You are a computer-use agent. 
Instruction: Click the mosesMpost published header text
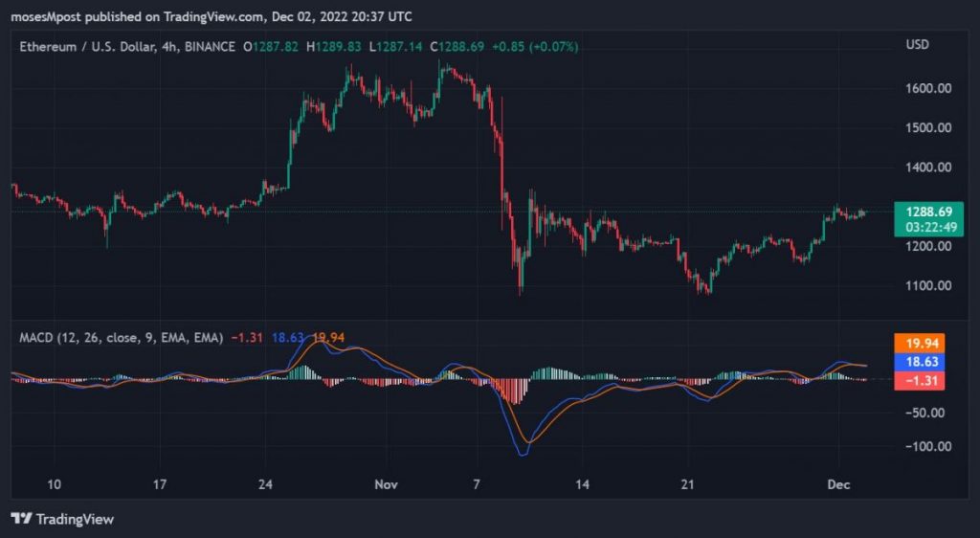211,17
